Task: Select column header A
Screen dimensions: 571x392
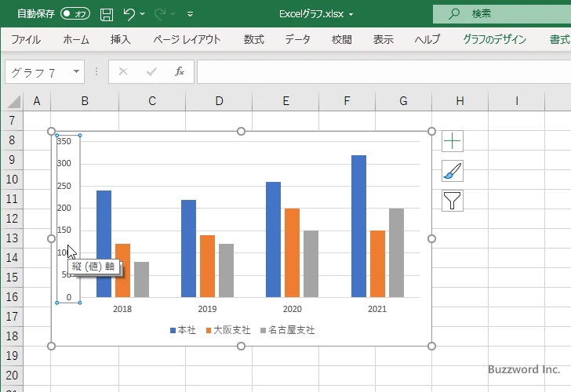Action: coord(37,101)
